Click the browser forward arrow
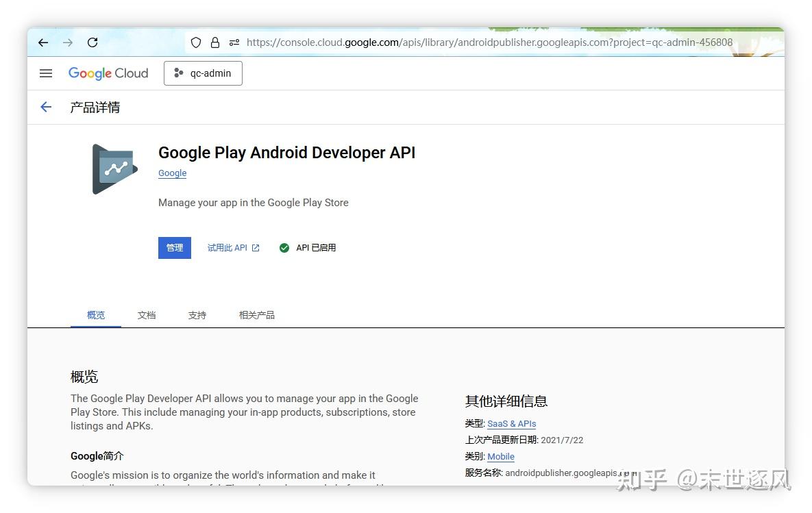The image size is (812, 513). (67, 42)
